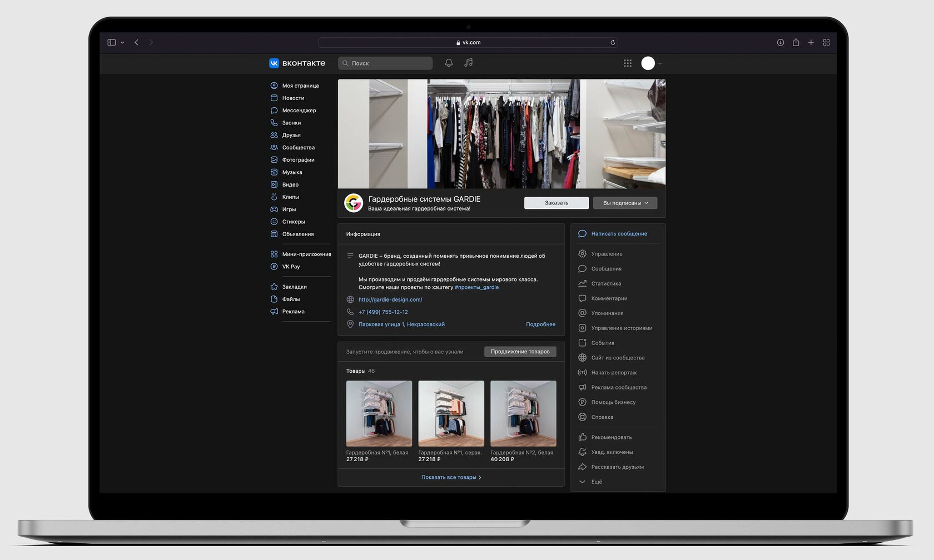Click the Поиск search field
Image resolution: width=934 pixels, height=560 pixels.
coord(385,63)
